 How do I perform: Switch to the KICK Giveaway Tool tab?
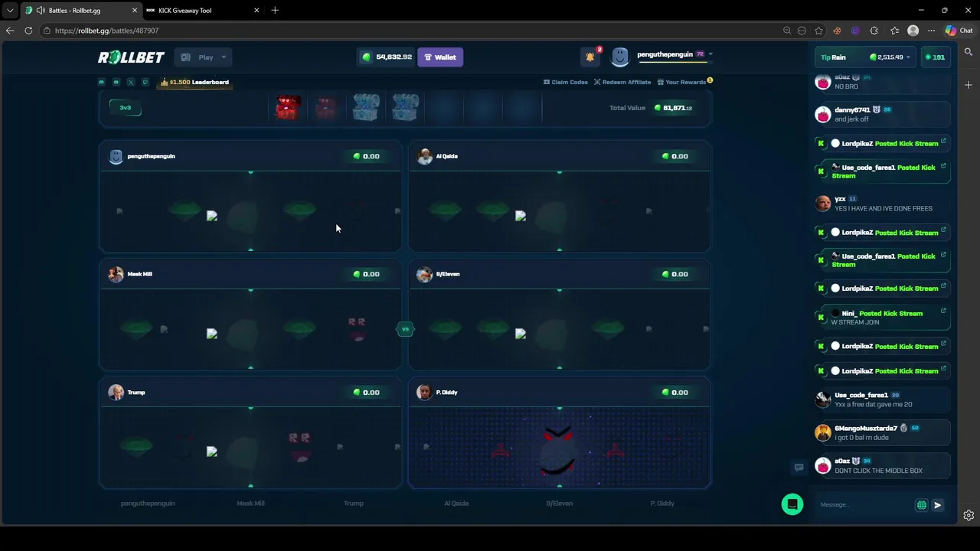pos(202,11)
